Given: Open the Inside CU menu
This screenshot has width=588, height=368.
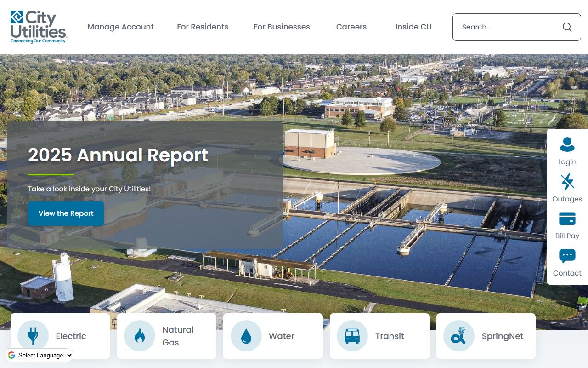Looking at the screenshot, I should point(413,27).
